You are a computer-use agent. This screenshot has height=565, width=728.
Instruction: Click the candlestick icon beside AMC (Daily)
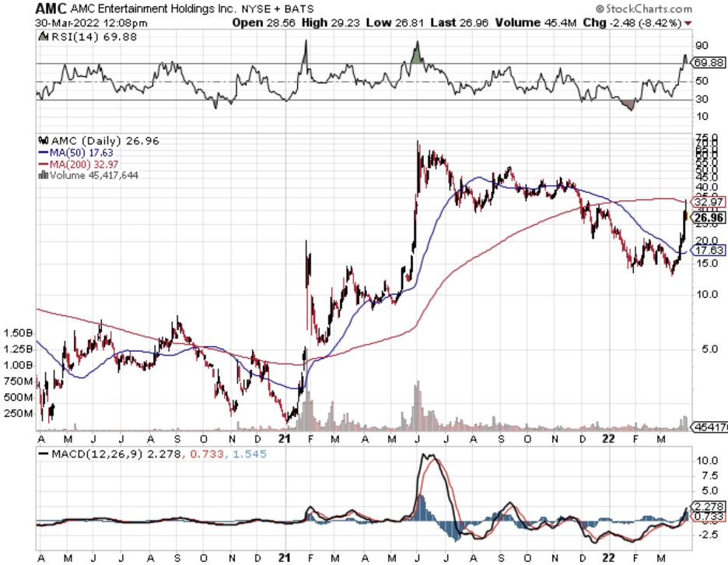[x=44, y=140]
